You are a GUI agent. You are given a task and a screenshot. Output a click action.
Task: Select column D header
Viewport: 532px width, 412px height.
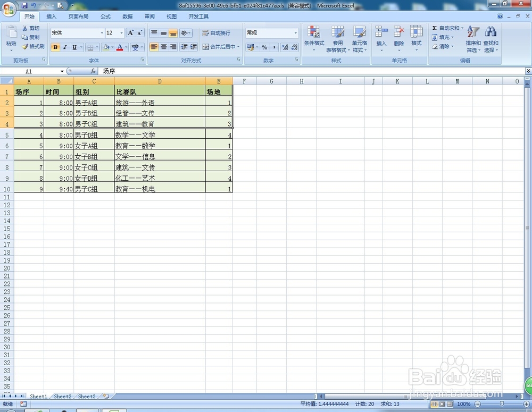point(160,81)
